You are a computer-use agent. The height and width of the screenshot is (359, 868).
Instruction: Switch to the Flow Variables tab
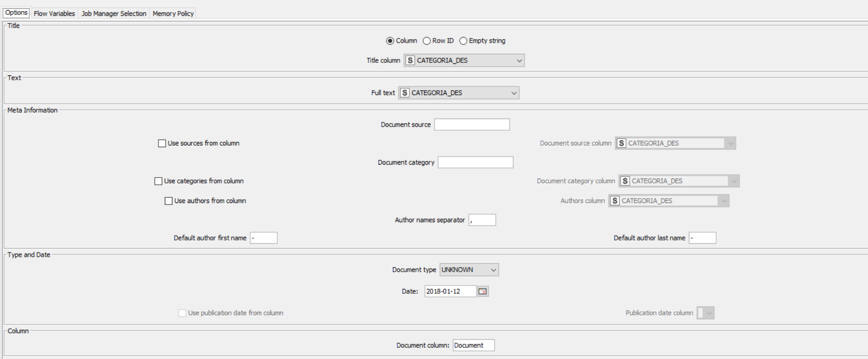[54, 13]
